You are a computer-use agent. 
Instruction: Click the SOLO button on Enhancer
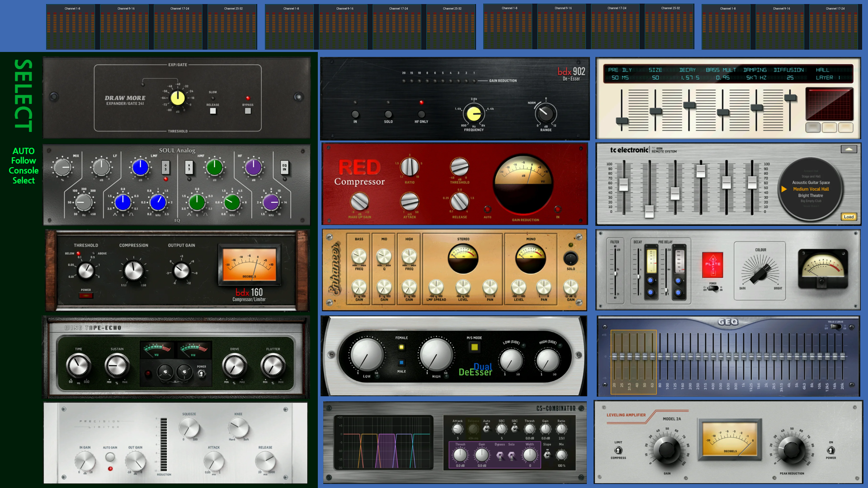tap(571, 258)
